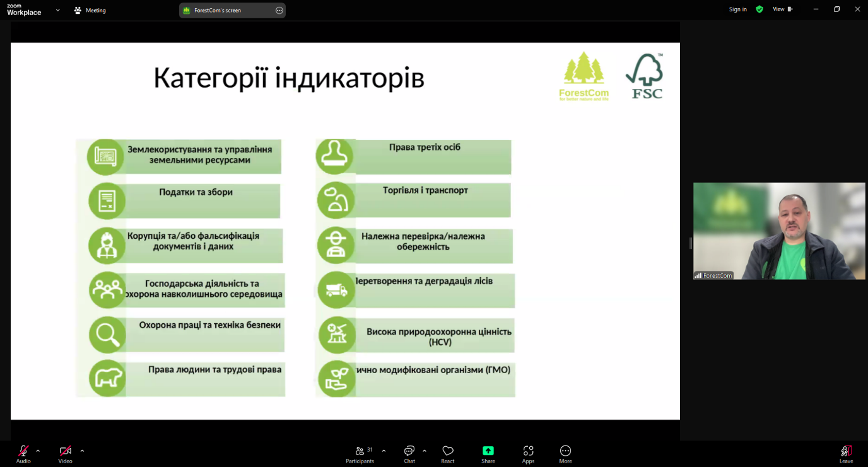Expand the Chat options arrow
The height and width of the screenshot is (467, 868).
tap(425, 451)
